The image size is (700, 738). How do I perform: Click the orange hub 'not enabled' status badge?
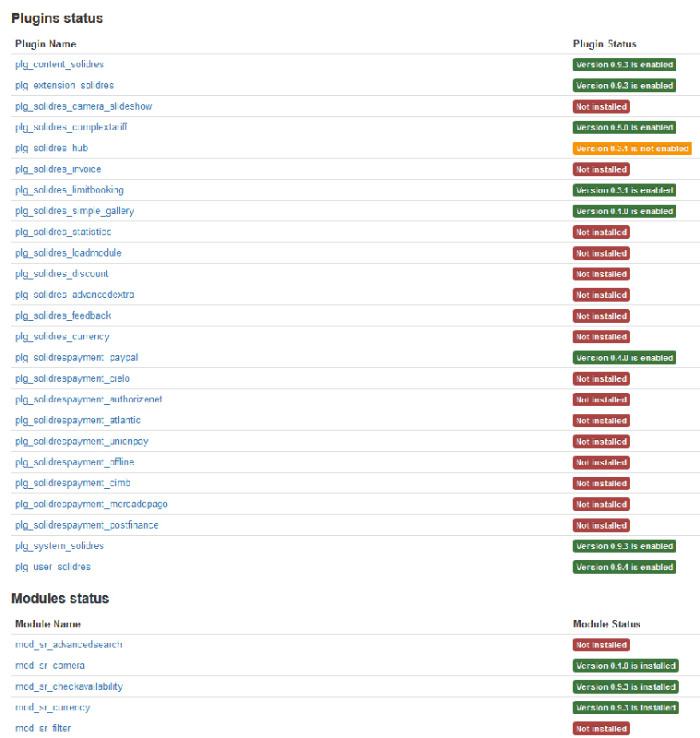coord(632,149)
